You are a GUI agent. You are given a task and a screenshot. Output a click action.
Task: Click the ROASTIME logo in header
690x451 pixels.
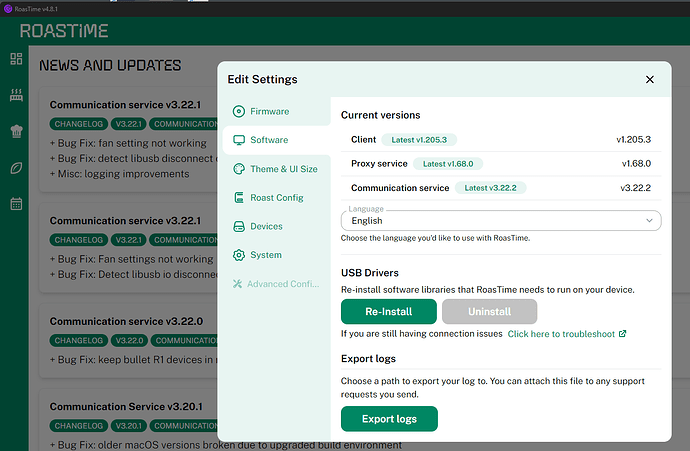(64, 31)
